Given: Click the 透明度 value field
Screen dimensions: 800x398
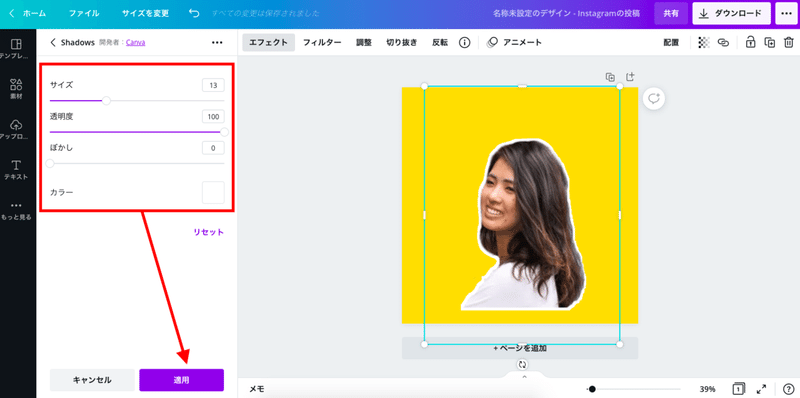Looking at the screenshot, I should [x=213, y=117].
